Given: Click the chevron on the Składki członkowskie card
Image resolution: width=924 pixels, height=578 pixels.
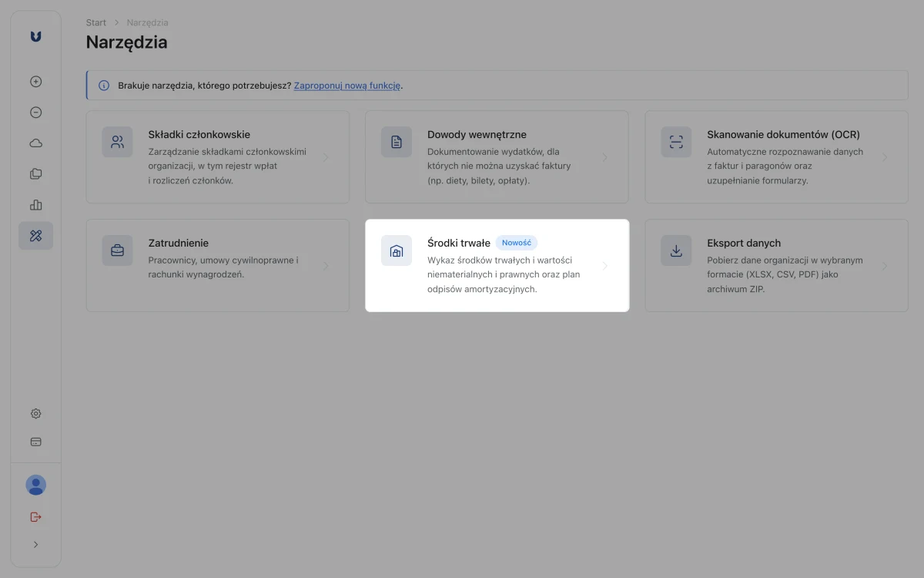Looking at the screenshot, I should pyautogui.click(x=326, y=157).
